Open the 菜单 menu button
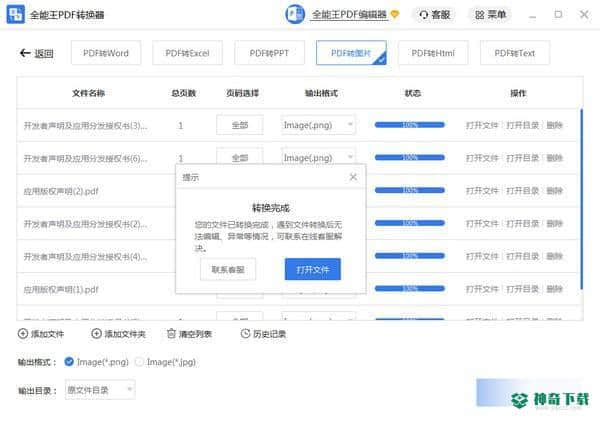Viewport: 600px width, 422px height. coord(490,15)
